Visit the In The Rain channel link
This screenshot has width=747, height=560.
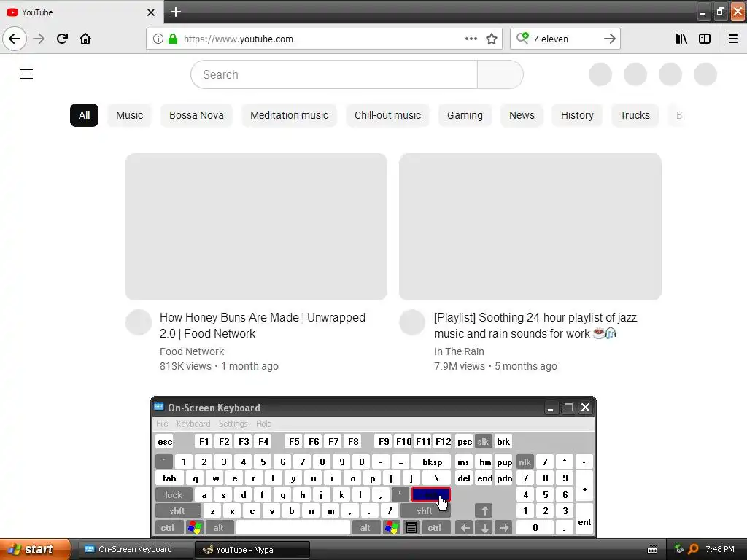(459, 351)
